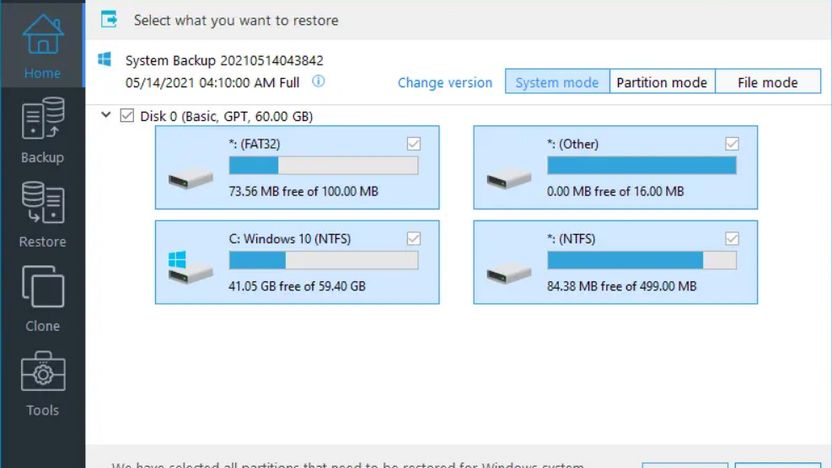Switch to System mode
The height and width of the screenshot is (468, 832).
[x=557, y=82]
